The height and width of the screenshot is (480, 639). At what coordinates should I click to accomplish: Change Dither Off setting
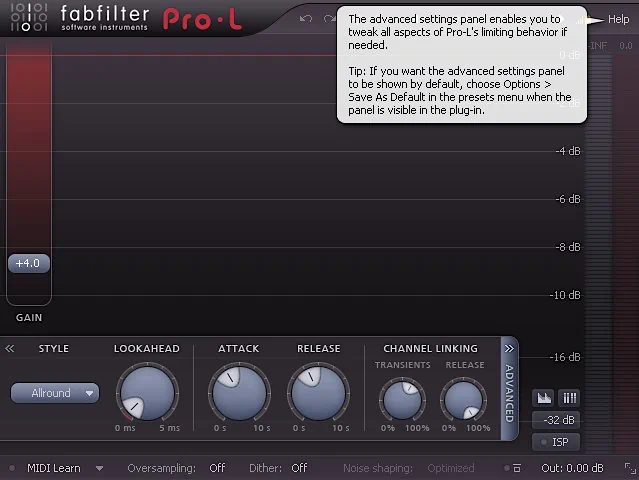[x=299, y=468]
